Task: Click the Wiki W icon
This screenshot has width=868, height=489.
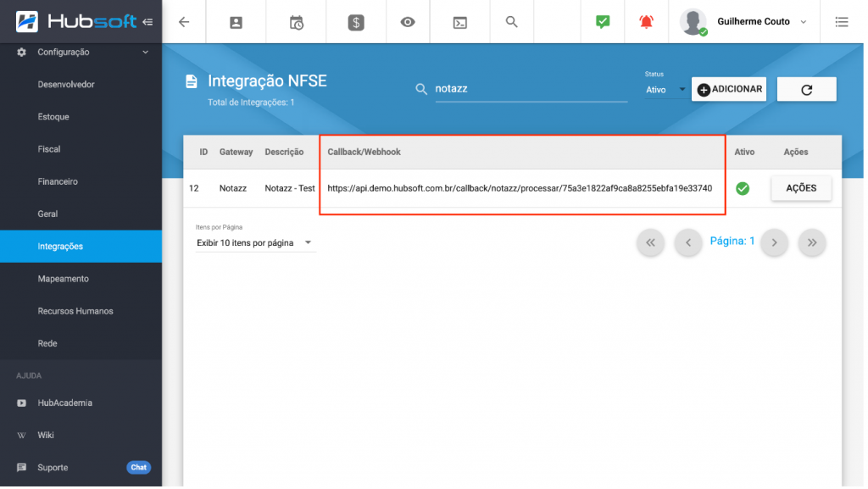Action: pyautogui.click(x=21, y=436)
